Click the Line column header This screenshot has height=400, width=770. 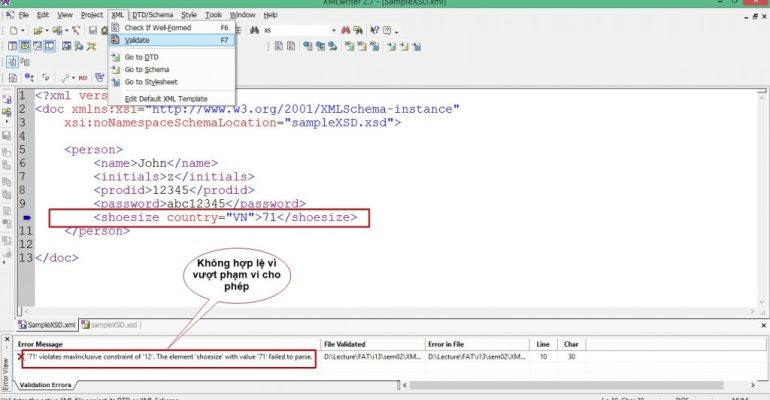(x=543, y=344)
